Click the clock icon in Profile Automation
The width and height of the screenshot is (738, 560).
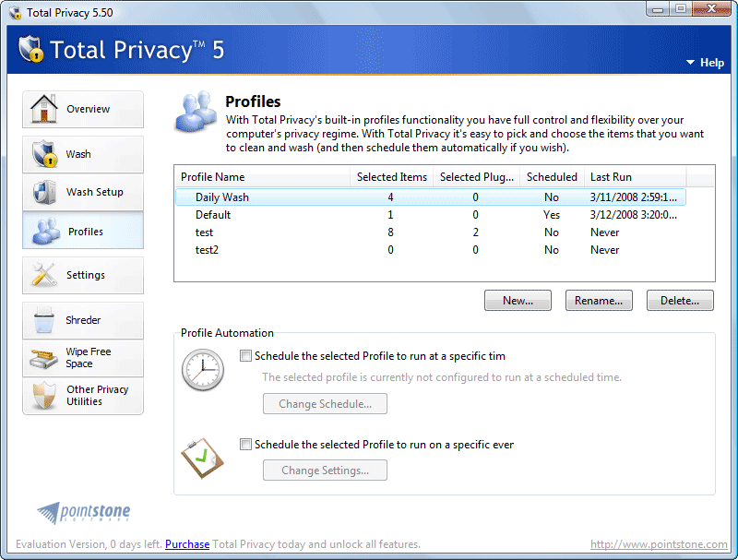202,370
